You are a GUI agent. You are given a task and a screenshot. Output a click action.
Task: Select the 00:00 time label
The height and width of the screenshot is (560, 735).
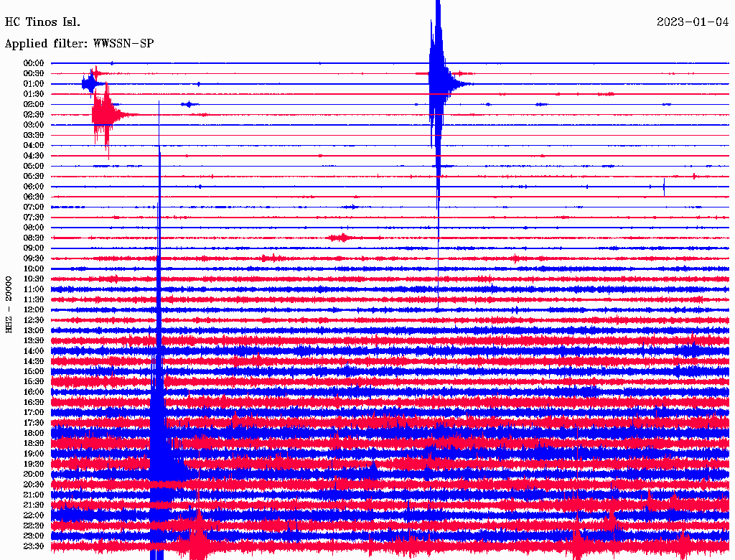tap(34, 63)
